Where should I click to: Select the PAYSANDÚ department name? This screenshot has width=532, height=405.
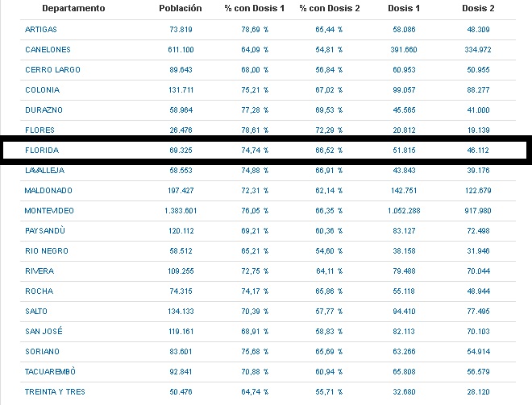[47, 231]
